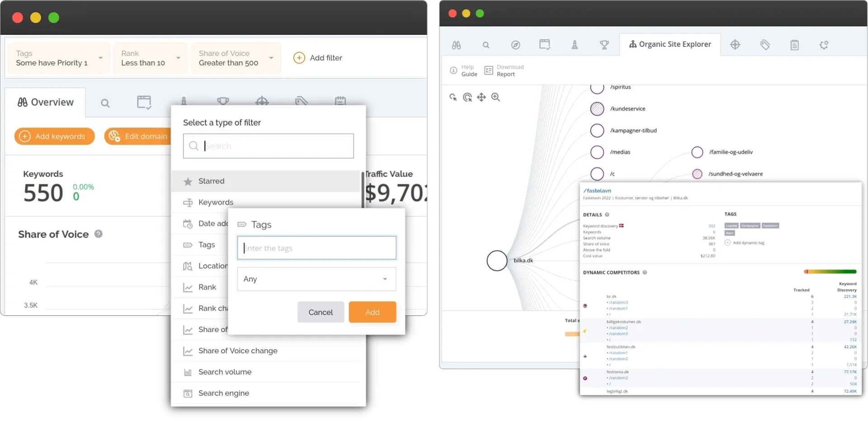
Task: Click the 'Enter the tags' input field
Action: click(x=316, y=248)
